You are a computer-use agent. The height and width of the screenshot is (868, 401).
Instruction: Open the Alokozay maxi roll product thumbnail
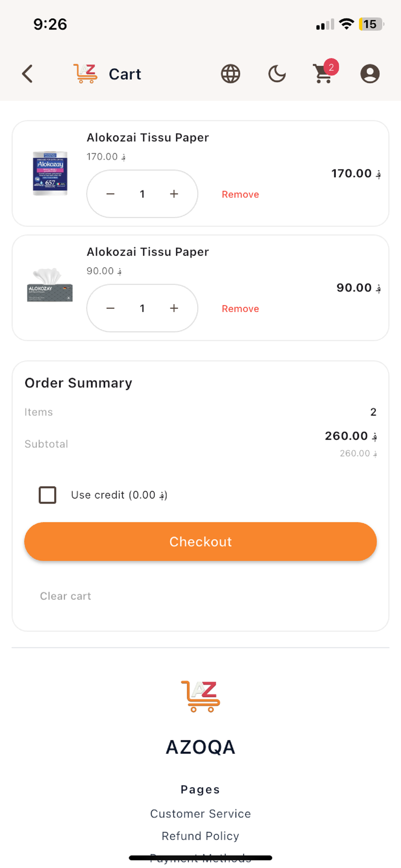(50, 173)
